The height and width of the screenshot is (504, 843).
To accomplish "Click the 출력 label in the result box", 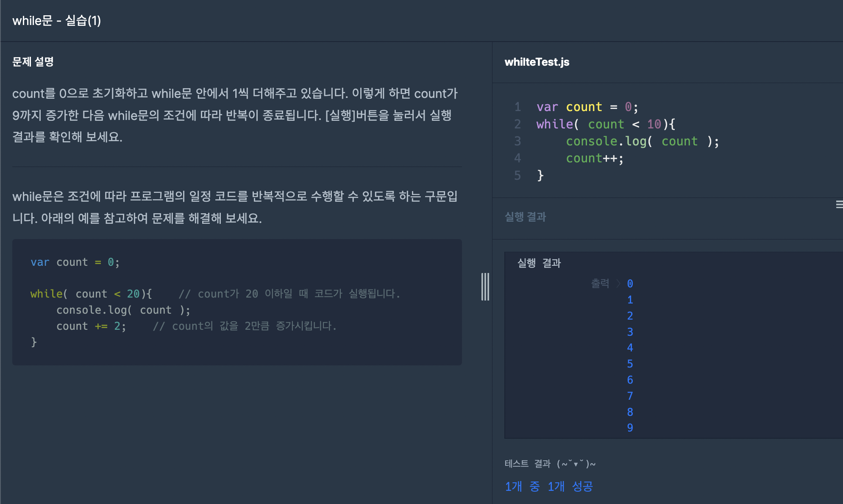I will tap(600, 283).
